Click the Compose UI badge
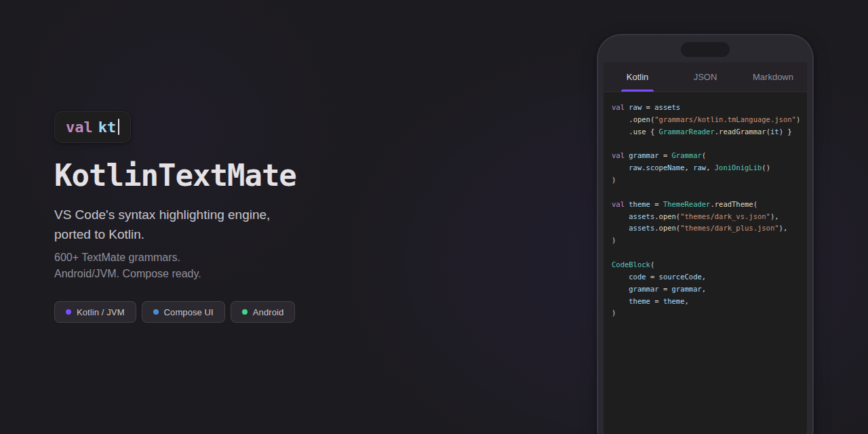 tap(183, 312)
